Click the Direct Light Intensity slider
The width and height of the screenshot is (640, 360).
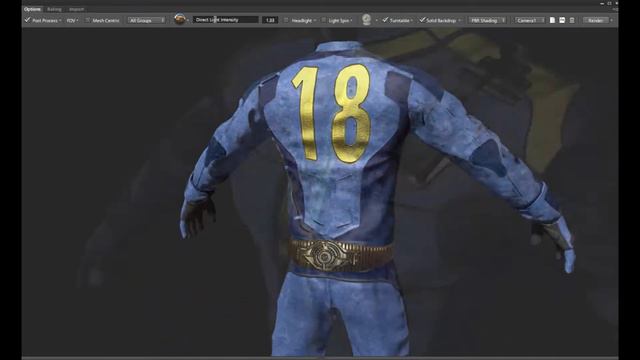(x=226, y=20)
